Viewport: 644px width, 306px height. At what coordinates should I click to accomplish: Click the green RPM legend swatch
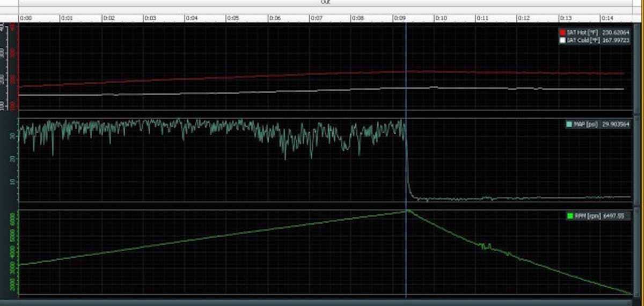pos(570,216)
